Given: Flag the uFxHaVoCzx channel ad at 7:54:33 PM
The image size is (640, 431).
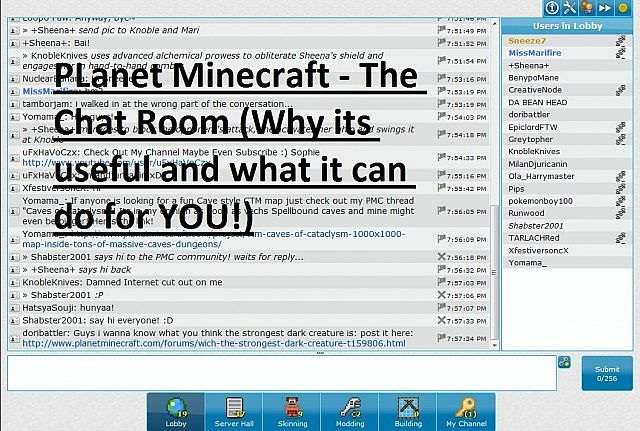Looking at the screenshot, I should click(x=441, y=157).
